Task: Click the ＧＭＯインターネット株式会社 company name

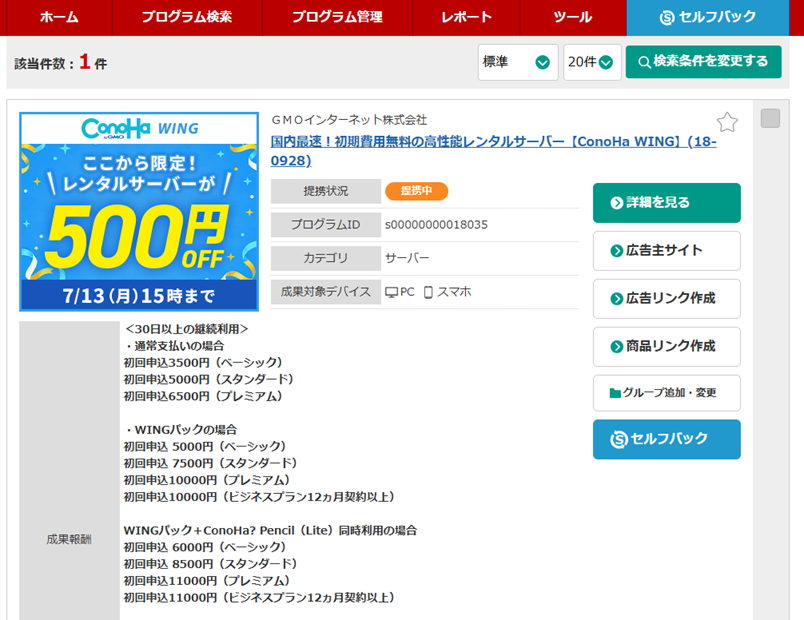Action: 349,120
